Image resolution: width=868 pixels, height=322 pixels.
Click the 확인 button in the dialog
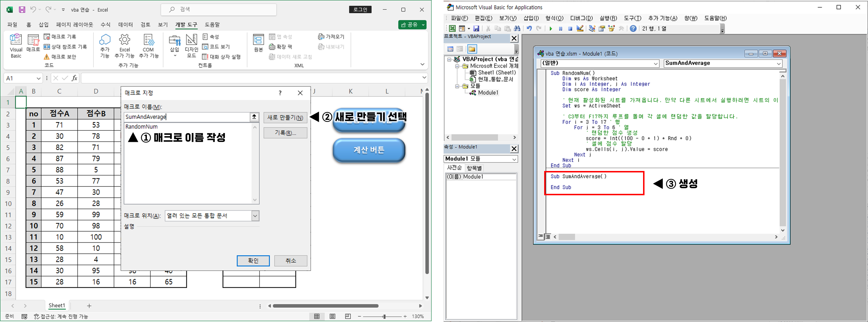coord(253,260)
